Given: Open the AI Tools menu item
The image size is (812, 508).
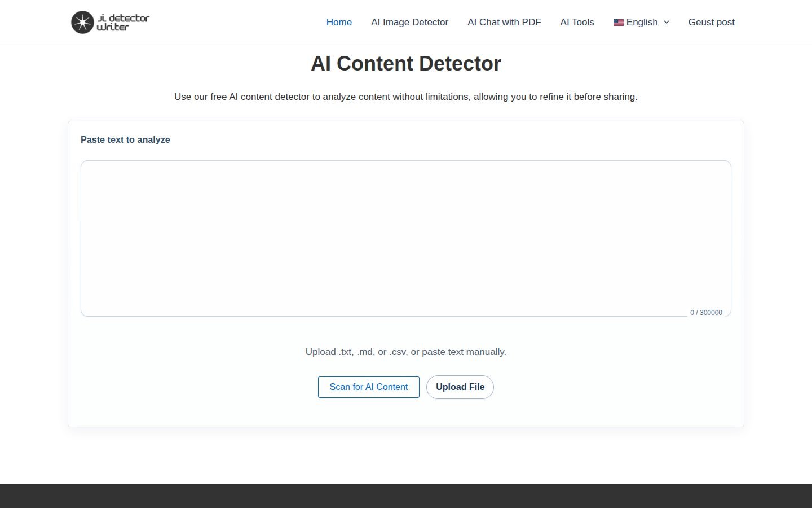Looking at the screenshot, I should (x=577, y=23).
